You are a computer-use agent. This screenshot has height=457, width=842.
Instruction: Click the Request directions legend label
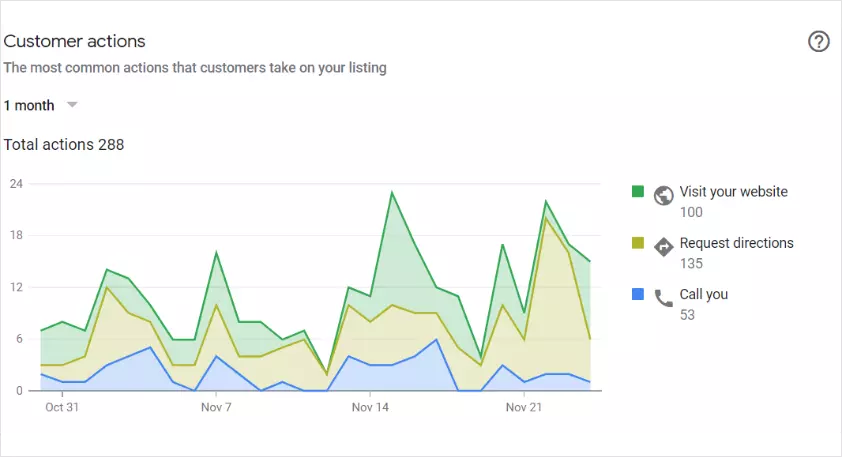736,243
